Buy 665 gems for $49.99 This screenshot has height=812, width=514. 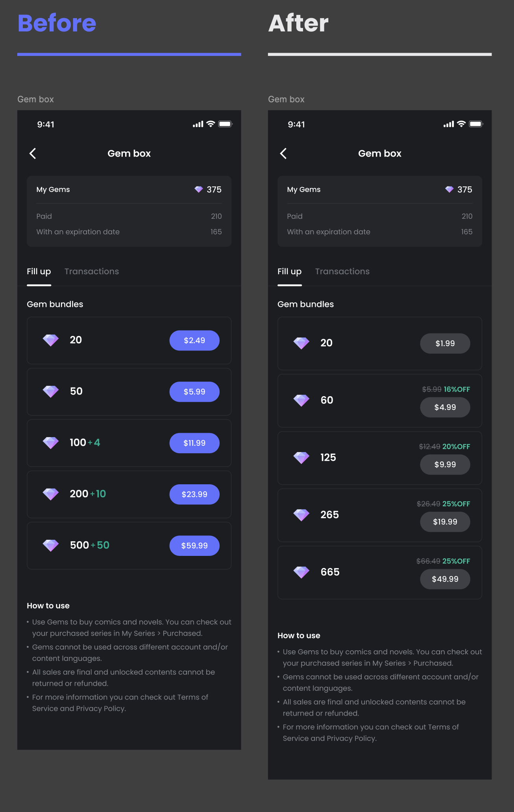tap(445, 579)
